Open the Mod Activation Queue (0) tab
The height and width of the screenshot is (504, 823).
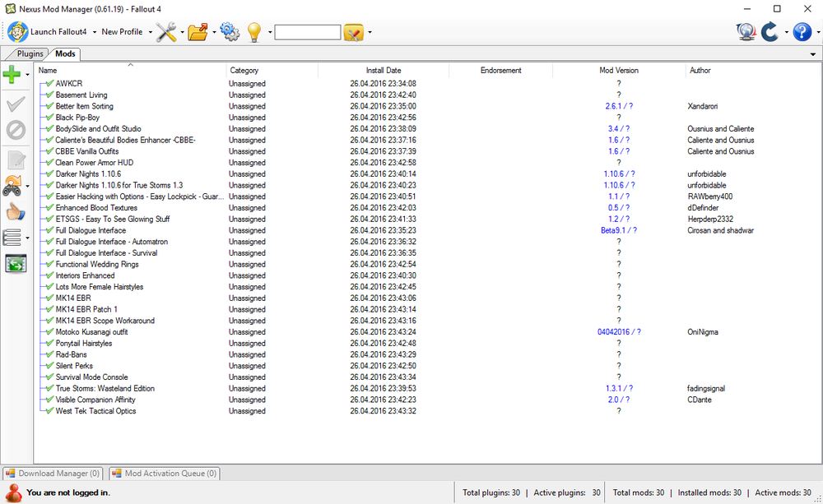click(165, 474)
